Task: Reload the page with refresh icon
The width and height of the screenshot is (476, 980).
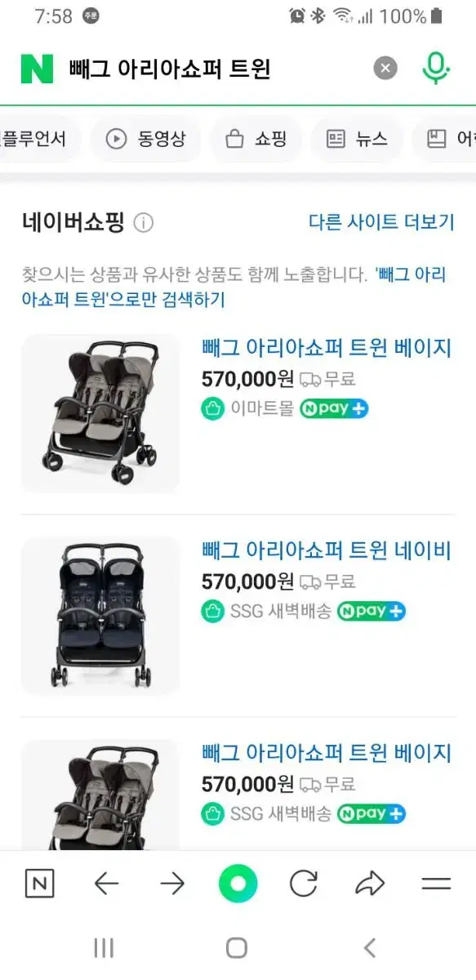Action: coord(304,884)
